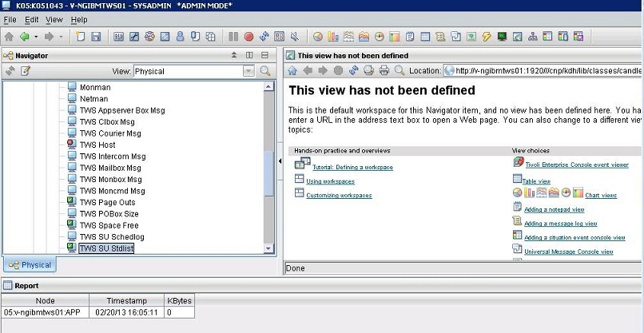Viewport: 644px width, 333px height.
Task: Open Back history dropdown arrow
Action: pos(36,37)
